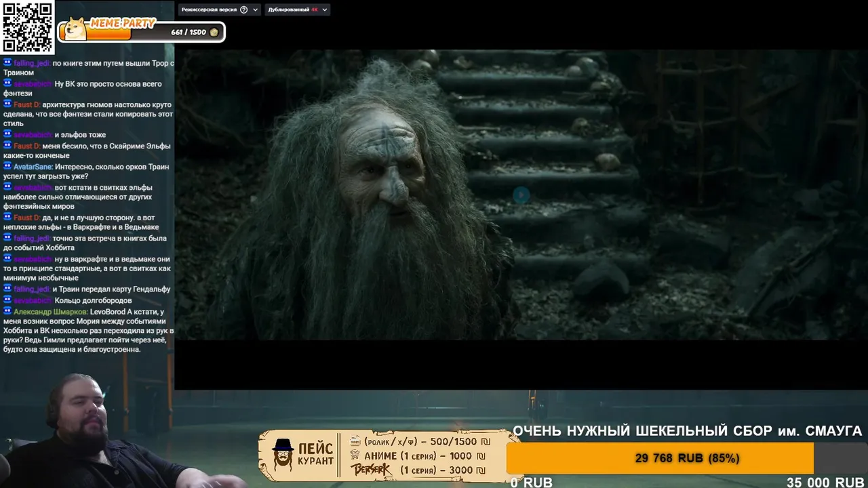Image resolution: width=868 pixels, height=488 pixels.
Task: Click the '661 / 1500' counter text
Action: (189, 33)
